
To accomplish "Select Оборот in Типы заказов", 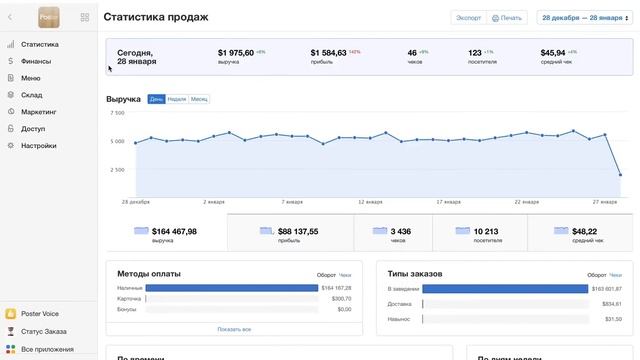I will point(597,275).
